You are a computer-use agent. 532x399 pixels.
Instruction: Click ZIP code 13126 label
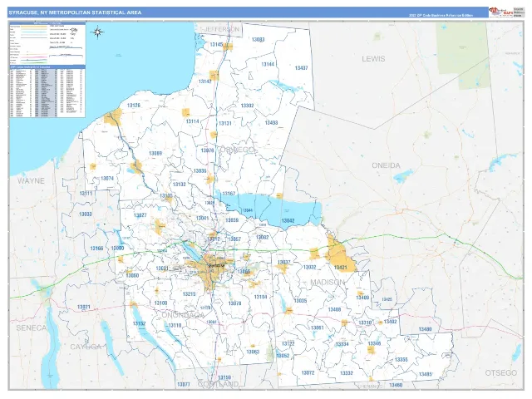[x=134, y=106]
